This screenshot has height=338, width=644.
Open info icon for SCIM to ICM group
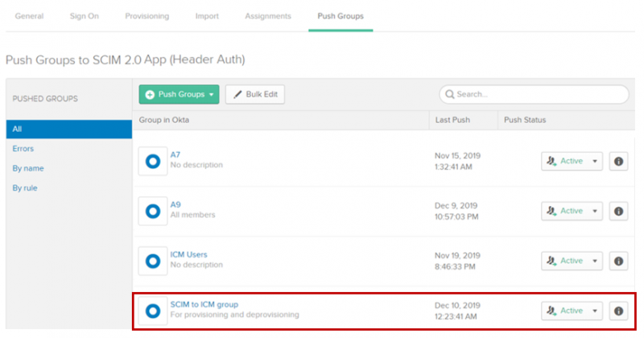[618, 311]
